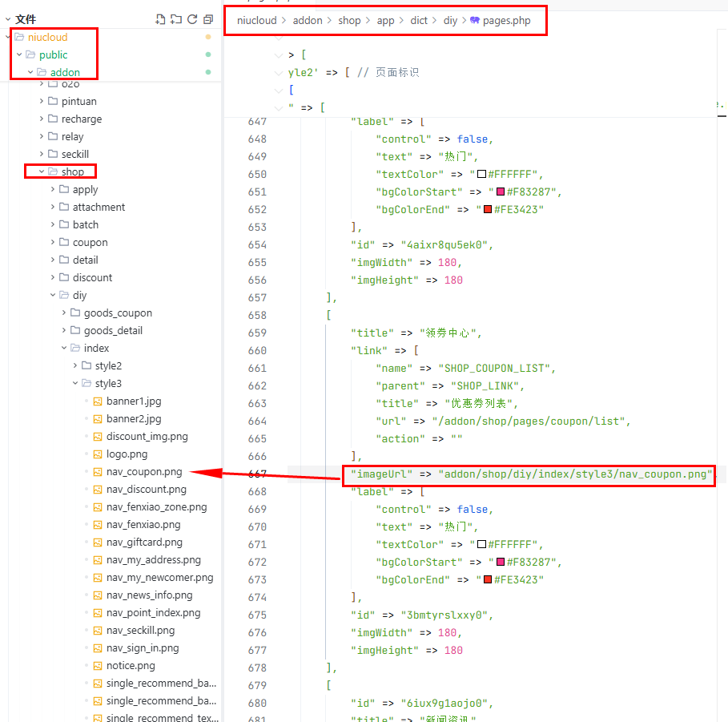Open nav_discount.png file
This screenshot has height=722, width=728.
click(x=147, y=490)
